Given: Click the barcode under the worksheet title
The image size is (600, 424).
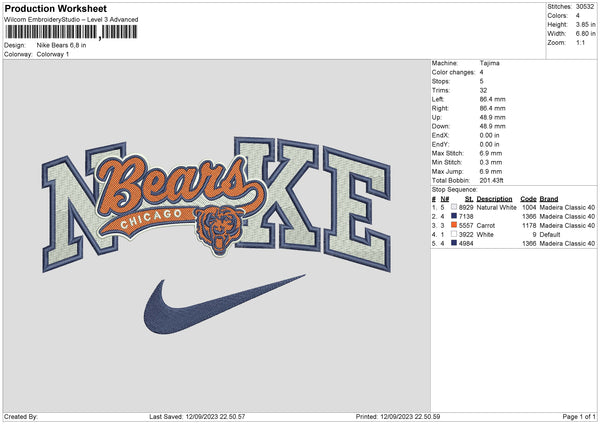Looking at the screenshot, I should pos(71,32).
